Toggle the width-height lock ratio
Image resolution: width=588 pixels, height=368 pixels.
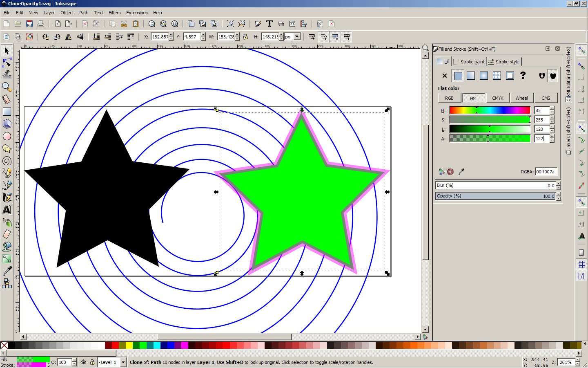[x=245, y=37]
